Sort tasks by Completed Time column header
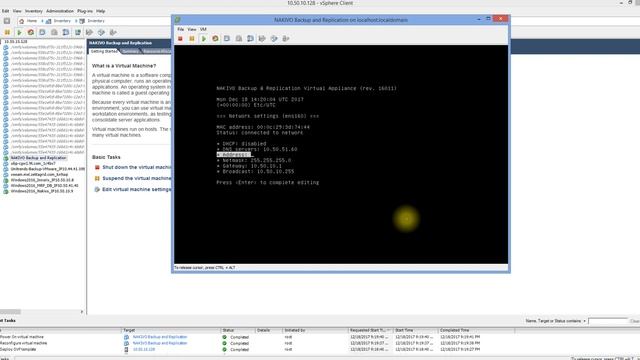 pyautogui.click(x=476, y=330)
